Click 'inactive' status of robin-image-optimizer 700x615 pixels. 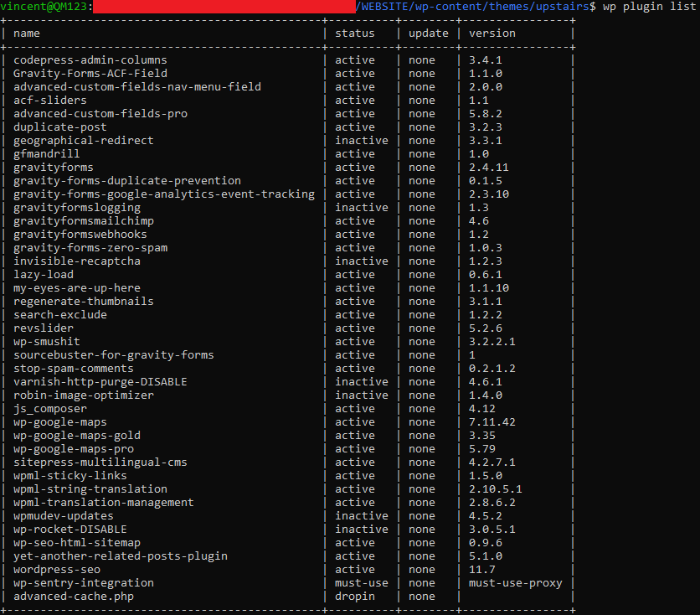[x=362, y=395]
